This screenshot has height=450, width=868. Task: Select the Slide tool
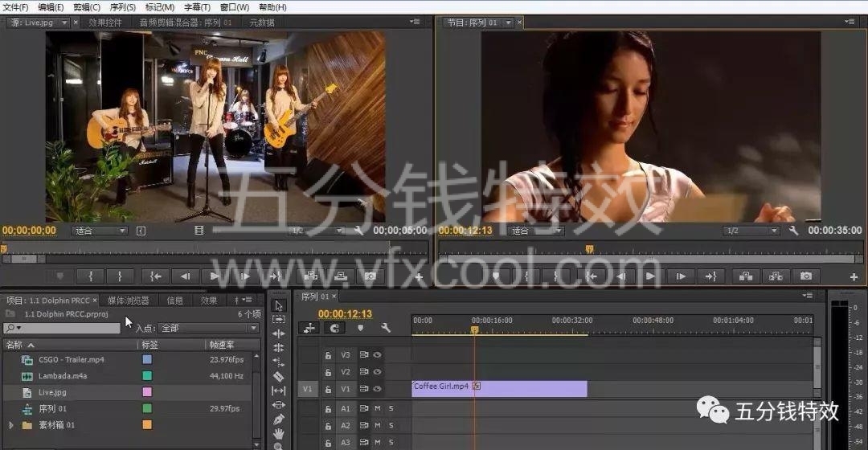(278, 405)
